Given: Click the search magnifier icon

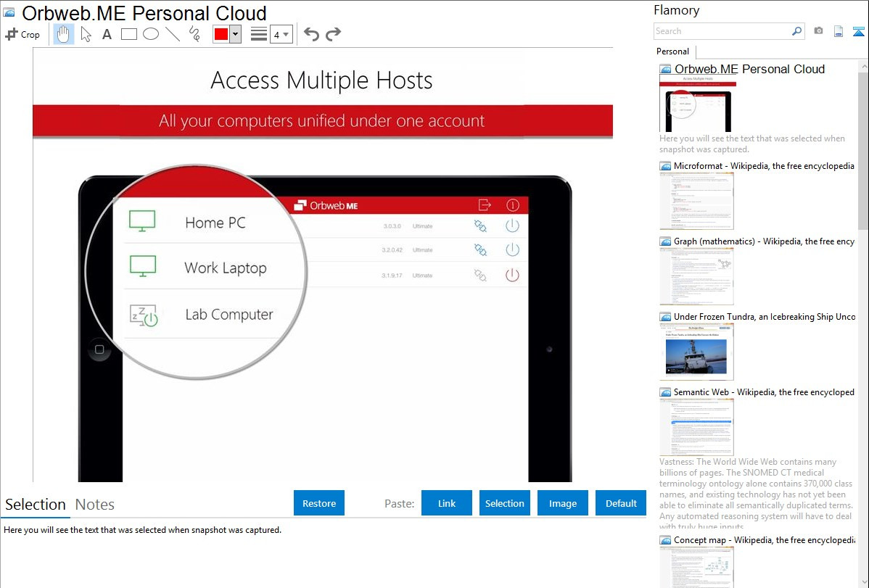Looking at the screenshot, I should click(x=797, y=31).
